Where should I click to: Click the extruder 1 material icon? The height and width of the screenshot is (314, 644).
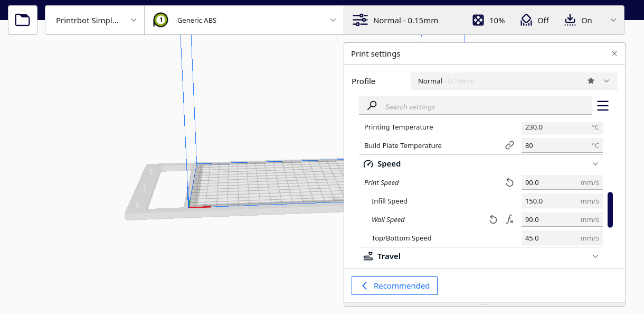tap(160, 21)
